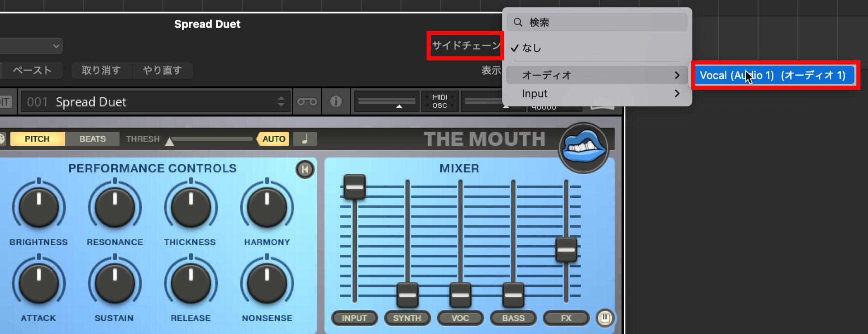Expand the オーディオ submenu
The width and height of the screenshot is (868, 334).
click(597, 75)
